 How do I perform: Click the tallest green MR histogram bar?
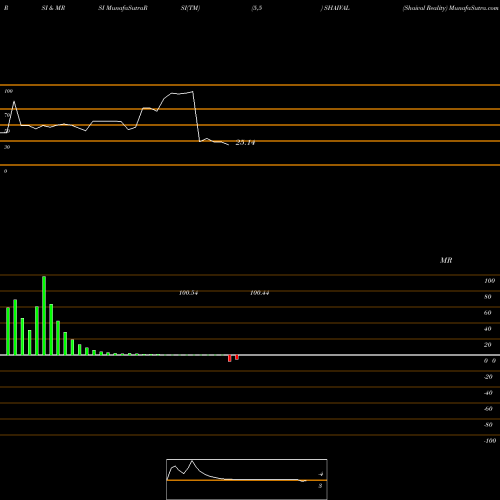(44, 315)
